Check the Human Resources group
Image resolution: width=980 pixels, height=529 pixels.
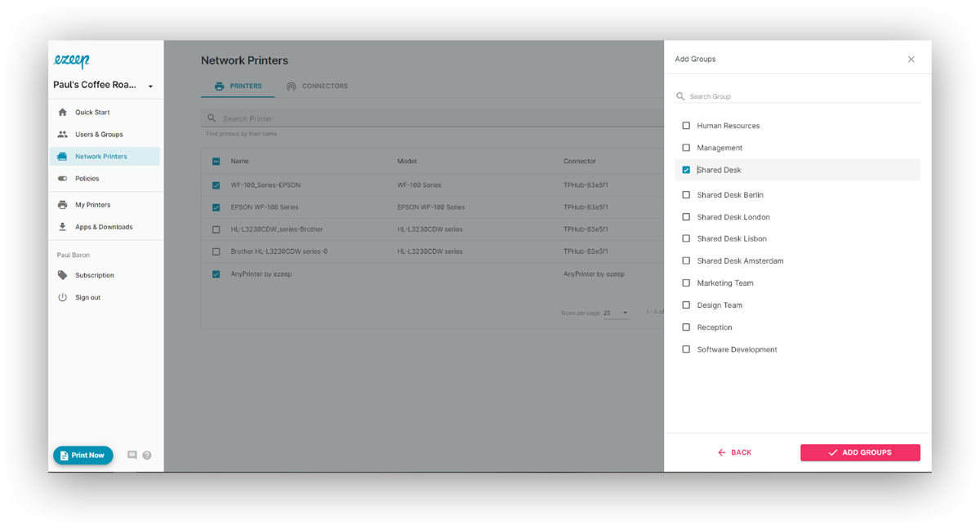686,126
